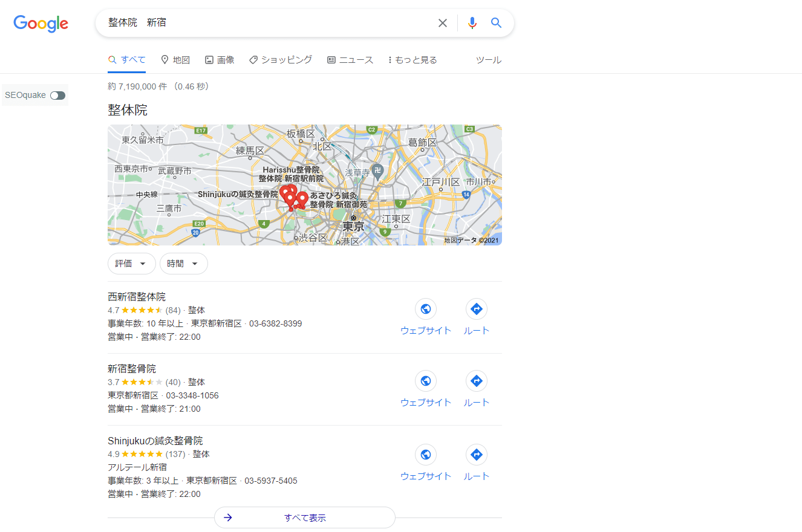
Task: Open website globe icon for 新宿整骨院
Action: point(426,381)
